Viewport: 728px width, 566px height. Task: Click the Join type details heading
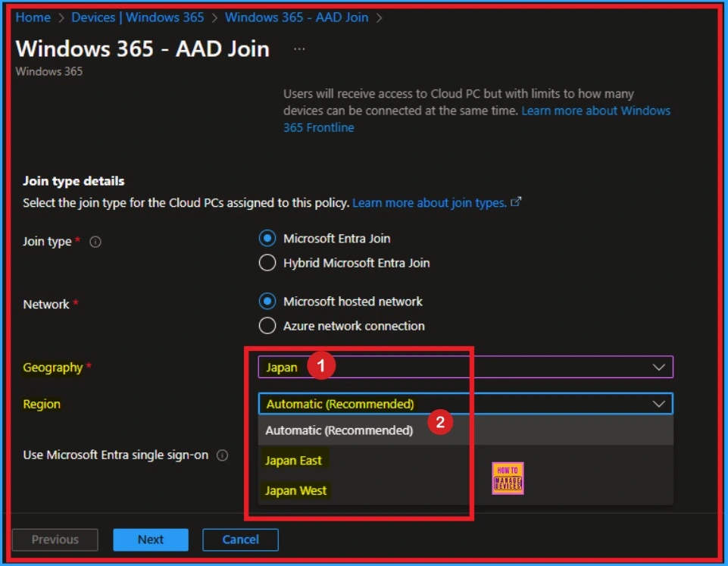73,181
